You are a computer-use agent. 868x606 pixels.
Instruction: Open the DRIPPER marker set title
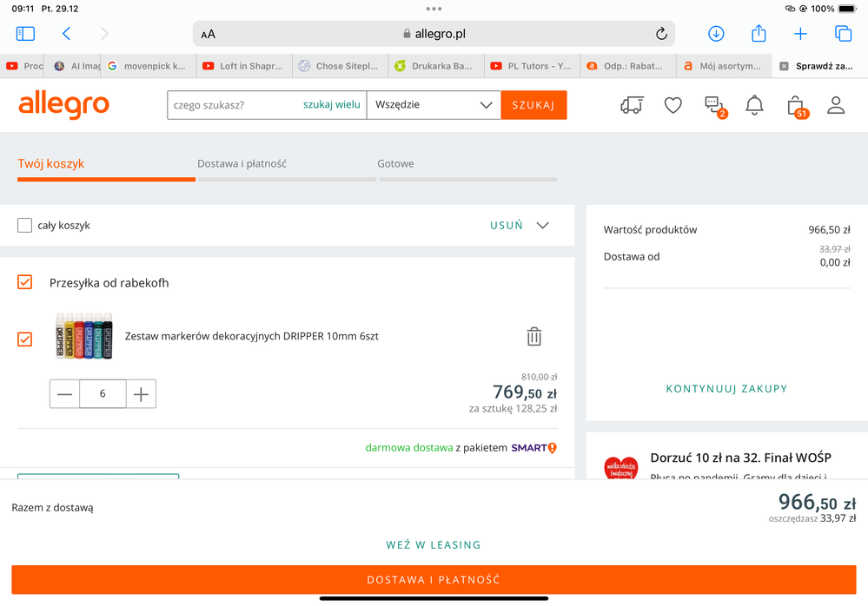(252, 336)
